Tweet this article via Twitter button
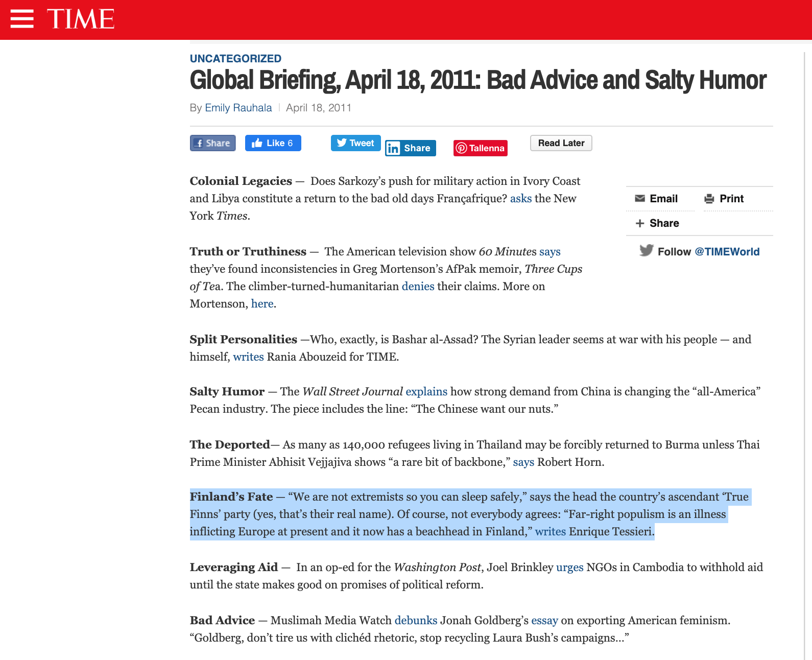The image size is (812, 660). [x=356, y=143]
